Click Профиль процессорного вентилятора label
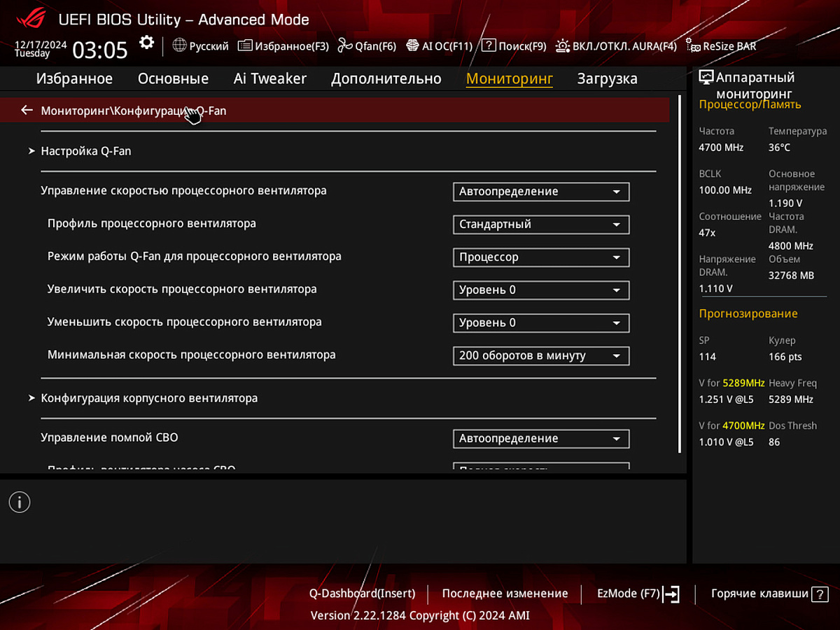Viewport: 840px width, 630px height. [151, 223]
